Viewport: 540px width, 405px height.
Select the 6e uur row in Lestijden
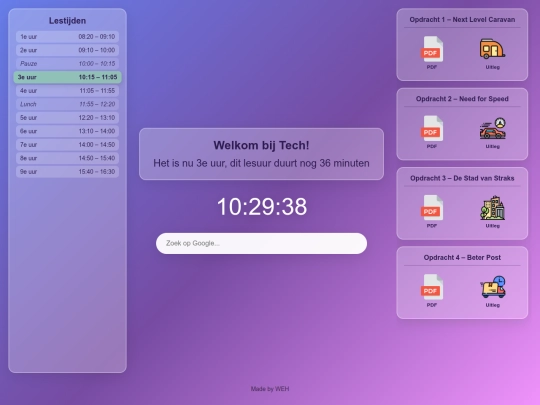pos(68,131)
